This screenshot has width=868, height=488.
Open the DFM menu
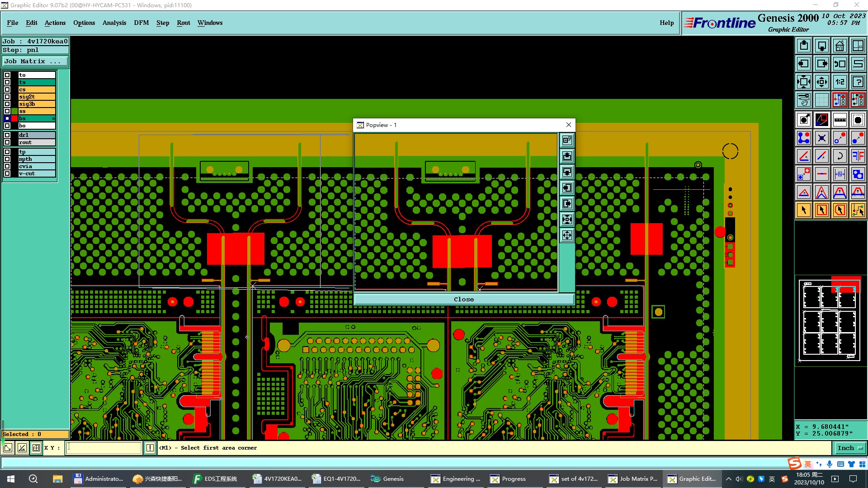pyautogui.click(x=141, y=23)
